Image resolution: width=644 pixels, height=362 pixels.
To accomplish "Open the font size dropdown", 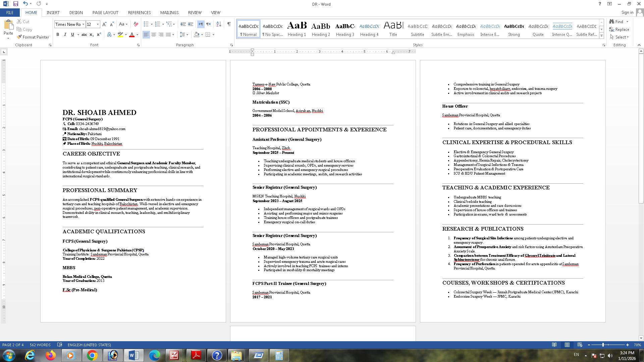I will point(98,24).
